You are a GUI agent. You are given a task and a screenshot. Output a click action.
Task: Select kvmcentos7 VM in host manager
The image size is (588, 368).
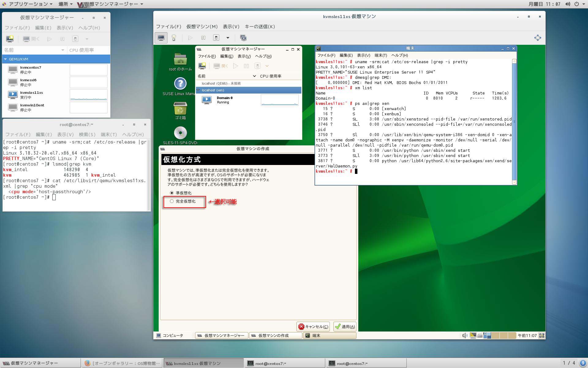point(56,70)
